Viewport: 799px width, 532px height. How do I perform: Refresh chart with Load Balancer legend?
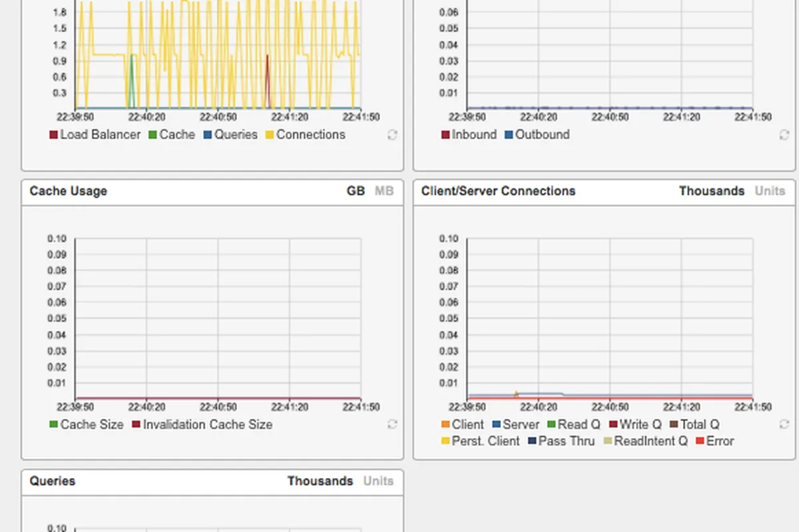click(x=392, y=134)
